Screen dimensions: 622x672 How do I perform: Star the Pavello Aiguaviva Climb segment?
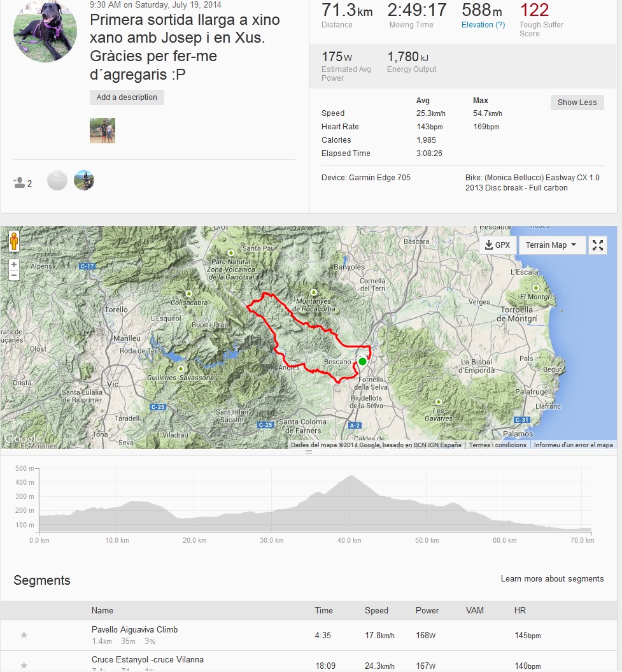[x=24, y=635]
